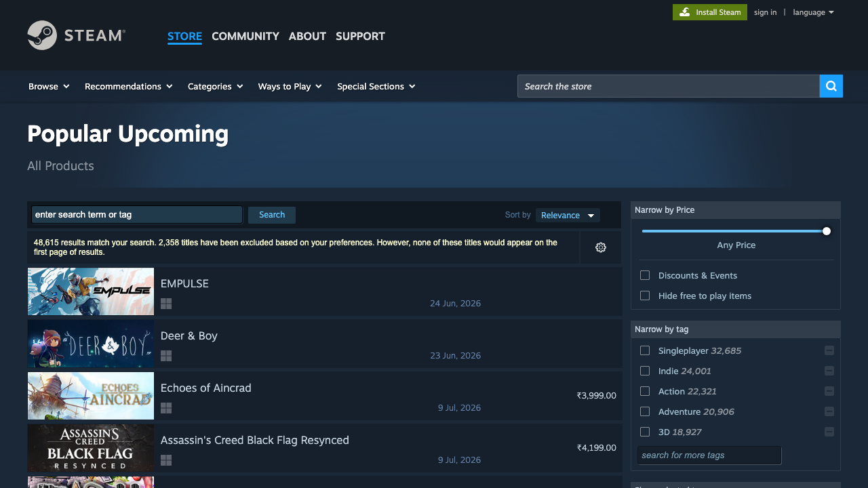Go to the STORE tab

point(184,36)
